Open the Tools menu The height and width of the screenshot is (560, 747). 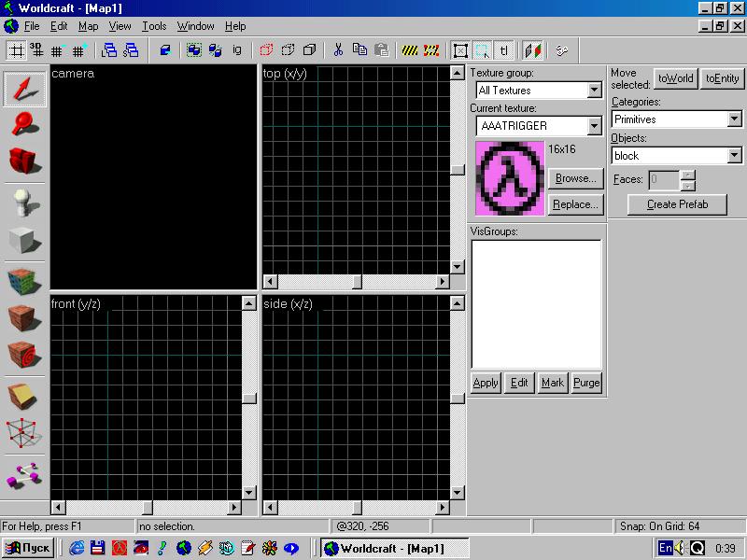(154, 26)
